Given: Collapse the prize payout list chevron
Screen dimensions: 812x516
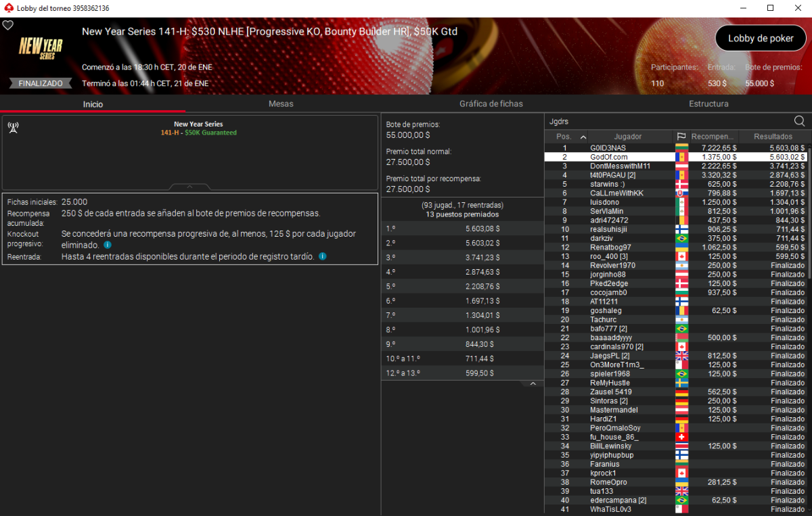Looking at the screenshot, I should (533, 383).
